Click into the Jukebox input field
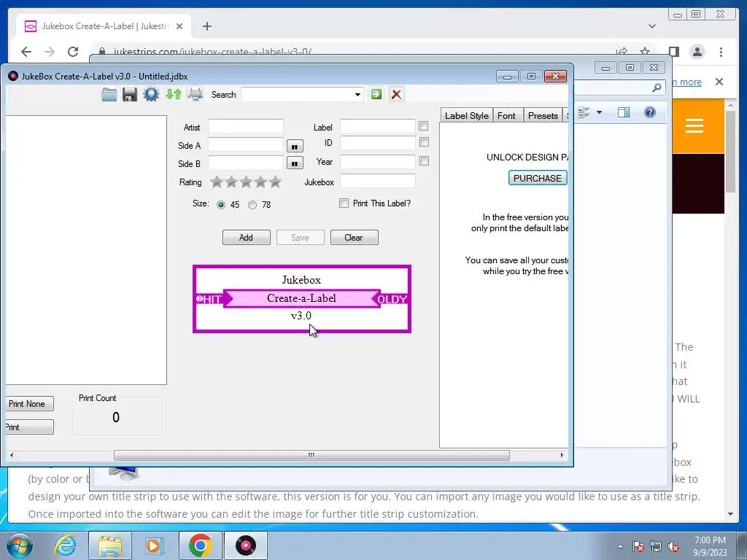Viewport: 747px width, 560px height. tap(378, 181)
